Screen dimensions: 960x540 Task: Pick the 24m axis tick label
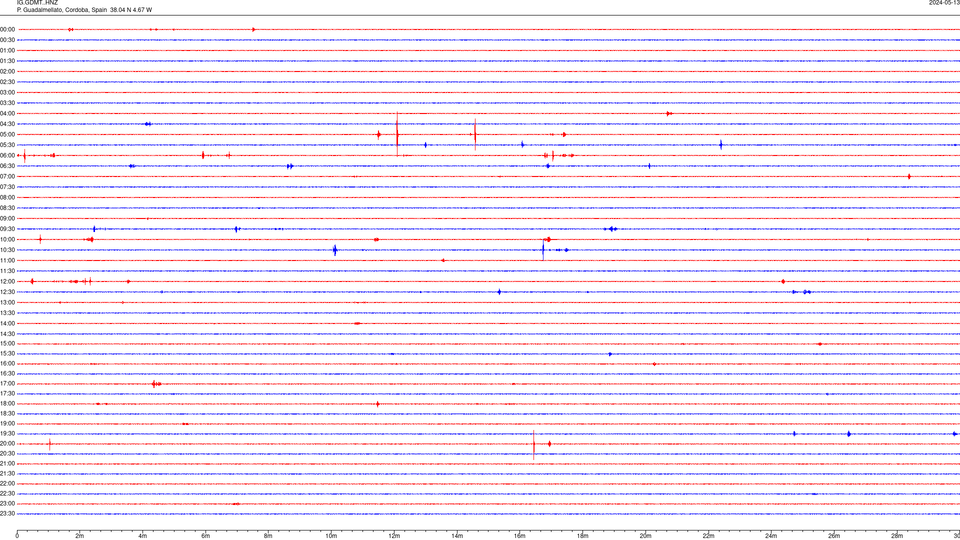(x=771, y=536)
